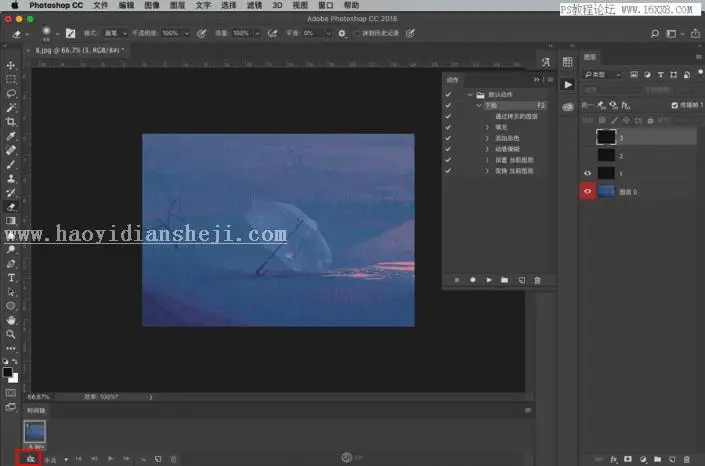This screenshot has height=466, width=705.
Task: Open the Glyphs panel icon
Action: click(x=545, y=62)
